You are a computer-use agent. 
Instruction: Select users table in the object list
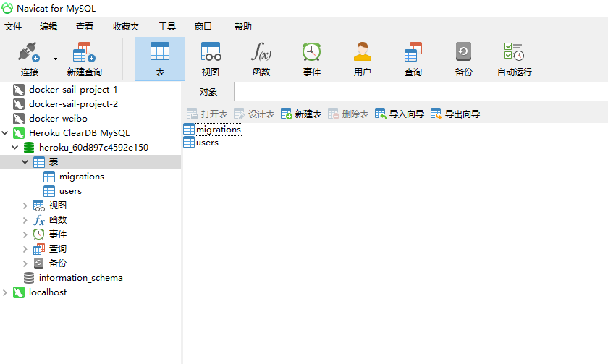pyautogui.click(x=207, y=143)
